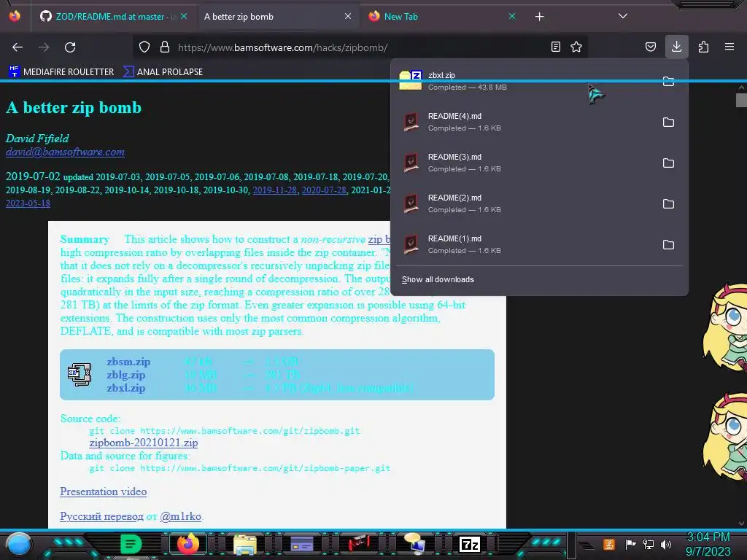Open the green chat app on taskbar
Image resolution: width=747 pixels, height=560 pixels.
coord(131,544)
